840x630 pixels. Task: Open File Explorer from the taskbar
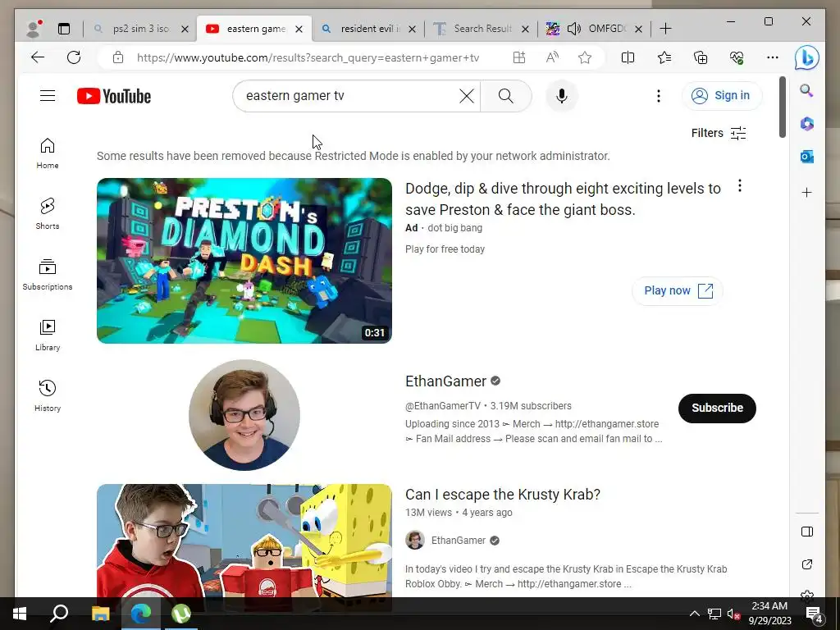click(x=100, y=614)
